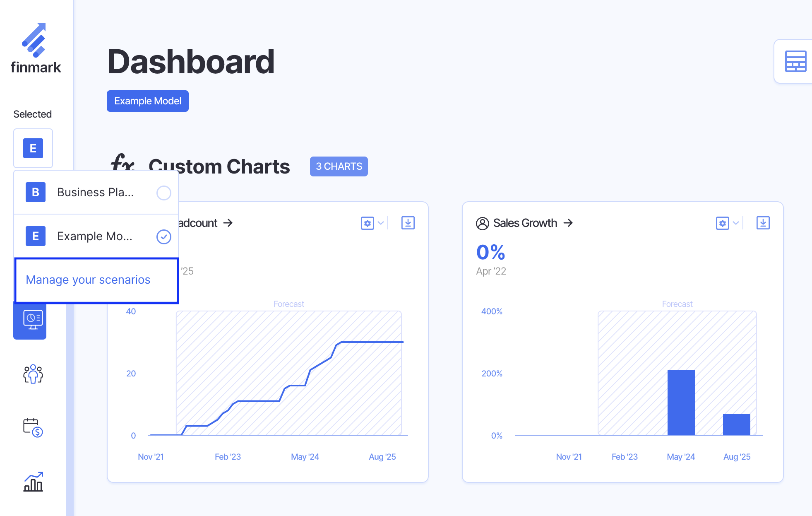Open Headcount chart settings dropdown

pos(372,223)
